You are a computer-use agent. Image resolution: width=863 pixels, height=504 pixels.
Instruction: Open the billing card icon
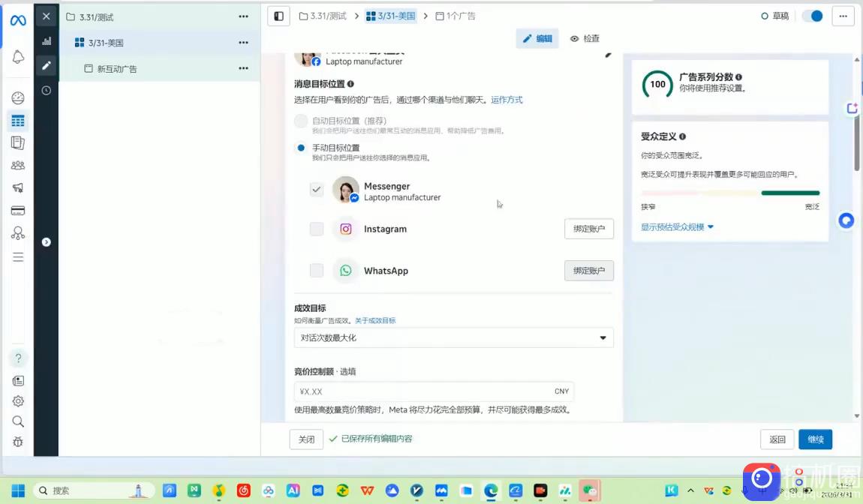coord(17,210)
